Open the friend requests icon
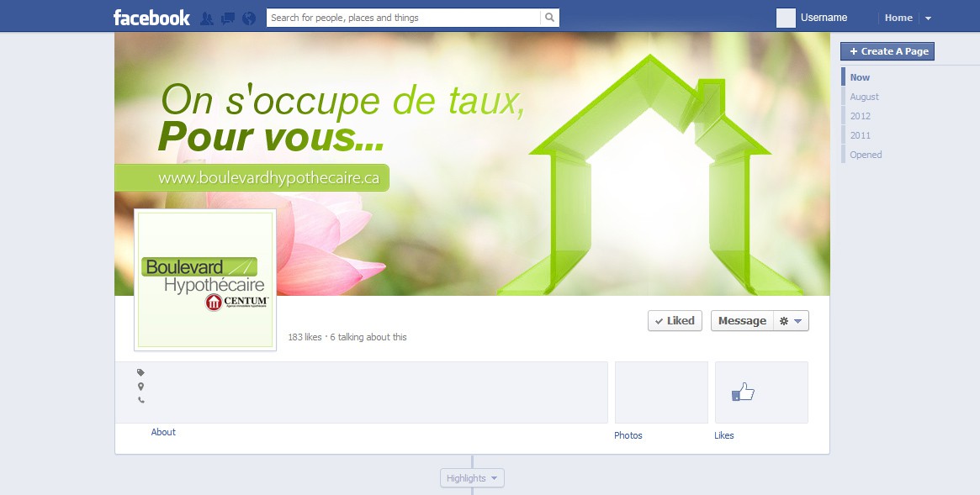This screenshot has height=495, width=980. click(207, 18)
